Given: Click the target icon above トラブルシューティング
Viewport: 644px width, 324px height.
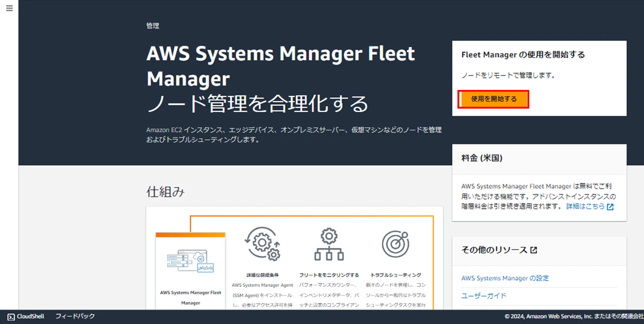Looking at the screenshot, I should coord(396,244).
